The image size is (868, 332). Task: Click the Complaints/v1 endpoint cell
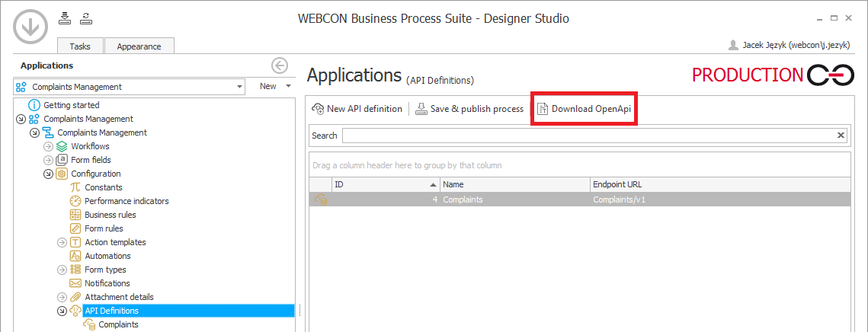click(x=720, y=200)
